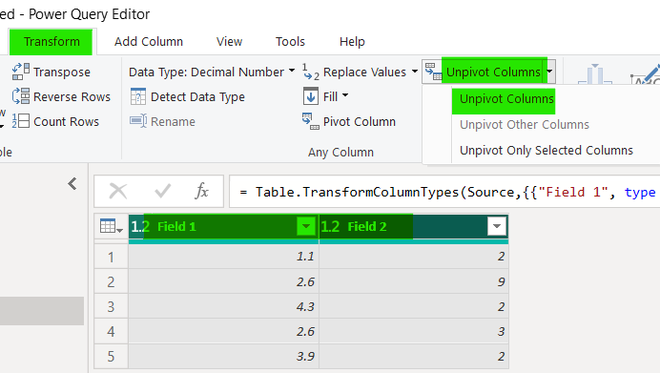Open the View tab
660x373 pixels.
pos(229,42)
